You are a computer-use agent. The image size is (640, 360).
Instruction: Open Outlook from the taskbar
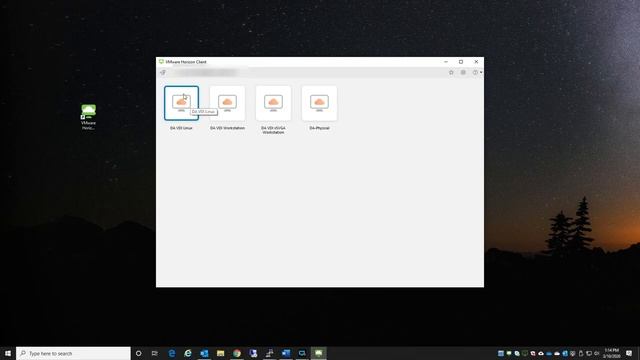pos(204,353)
